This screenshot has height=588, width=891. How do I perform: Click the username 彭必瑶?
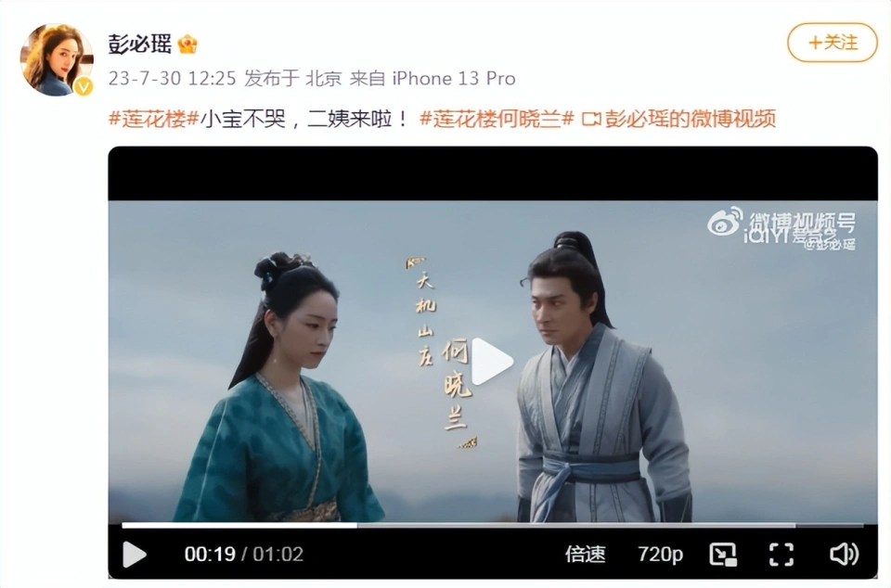point(140,44)
